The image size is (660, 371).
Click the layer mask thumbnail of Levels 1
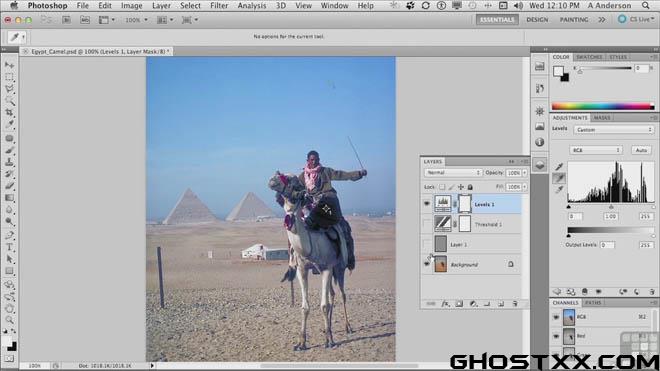[465, 204]
